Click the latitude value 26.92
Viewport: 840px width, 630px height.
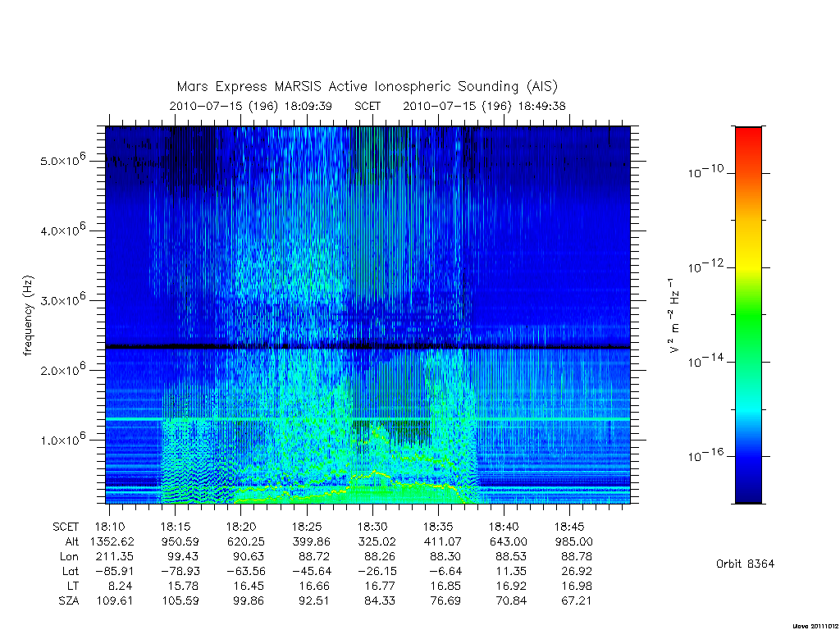point(576,571)
